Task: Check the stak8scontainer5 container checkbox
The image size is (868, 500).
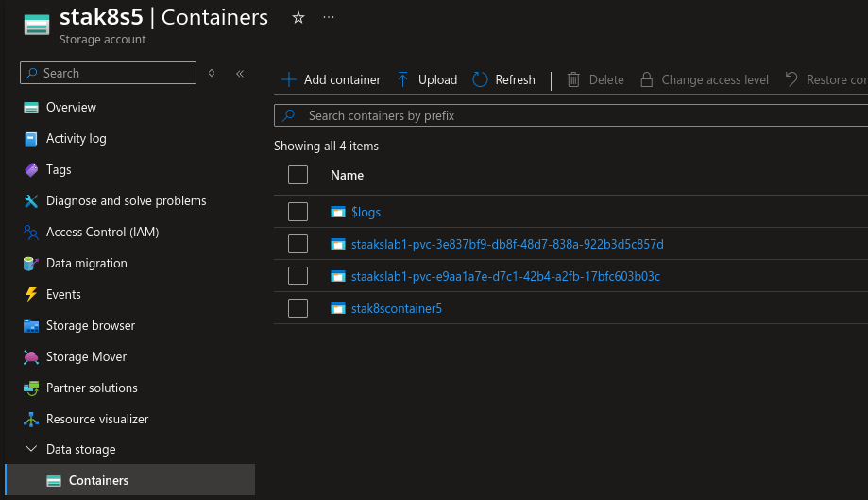Action: (x=298, y=308)
